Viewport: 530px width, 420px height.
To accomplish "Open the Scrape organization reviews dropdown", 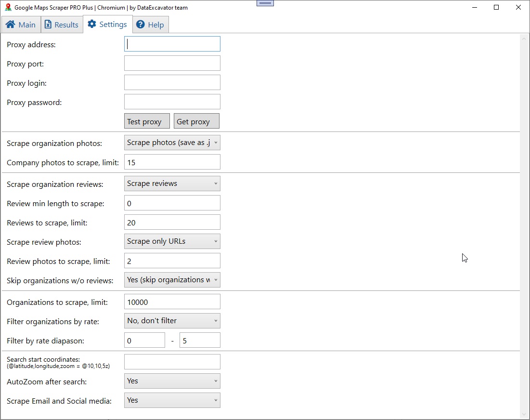I will click(x=172, y=184).
